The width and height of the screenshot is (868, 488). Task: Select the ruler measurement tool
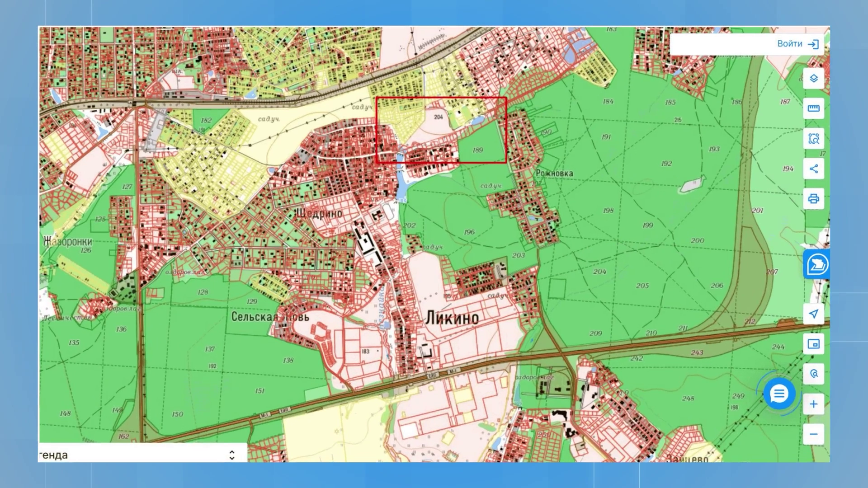tap(813, 108)
